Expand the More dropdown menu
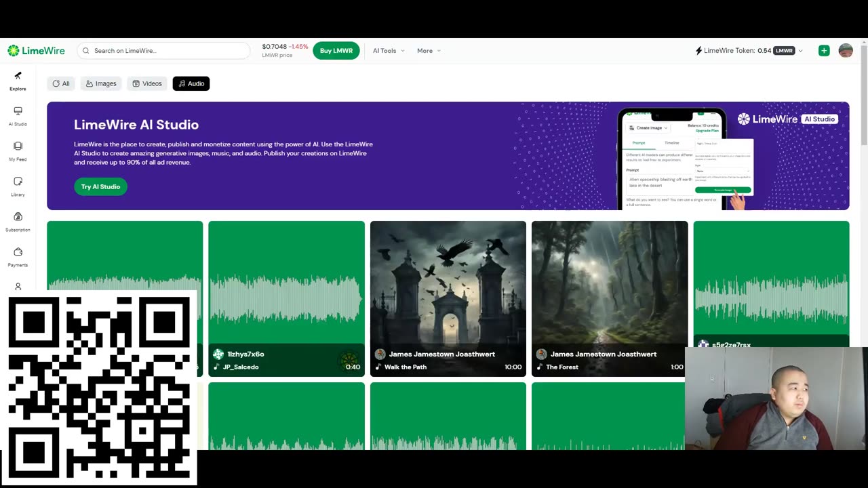The image size is (868, 488). click(429, 51)
